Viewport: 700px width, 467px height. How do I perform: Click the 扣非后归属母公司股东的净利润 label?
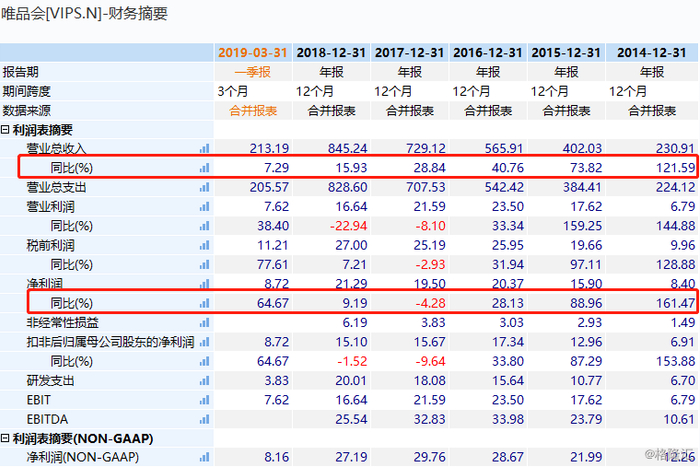[110, 342]
